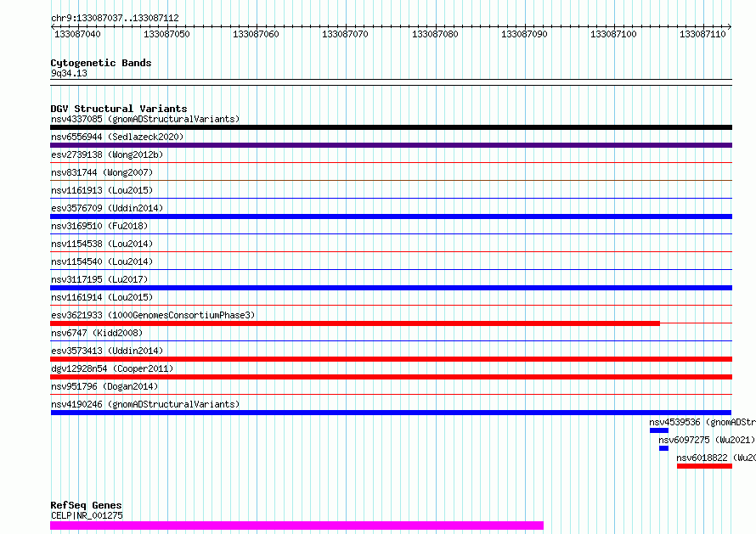Click the purple bar under nsv6556944
Screen dimensions: 756x534
coord(391,145)
